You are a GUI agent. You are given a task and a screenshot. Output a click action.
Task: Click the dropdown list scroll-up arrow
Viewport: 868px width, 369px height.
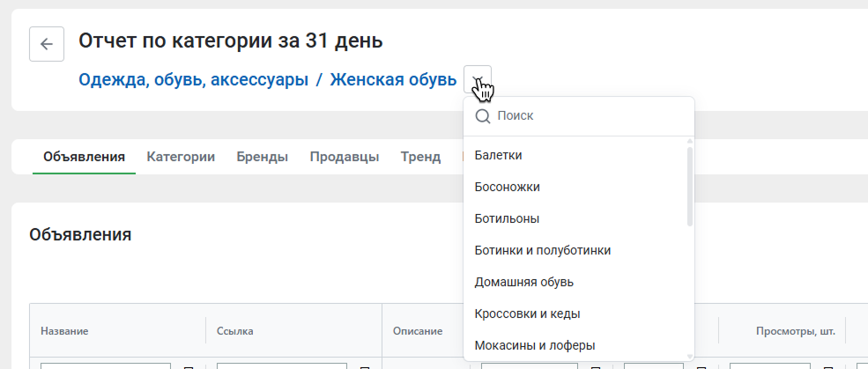click(x=690, y=141)
